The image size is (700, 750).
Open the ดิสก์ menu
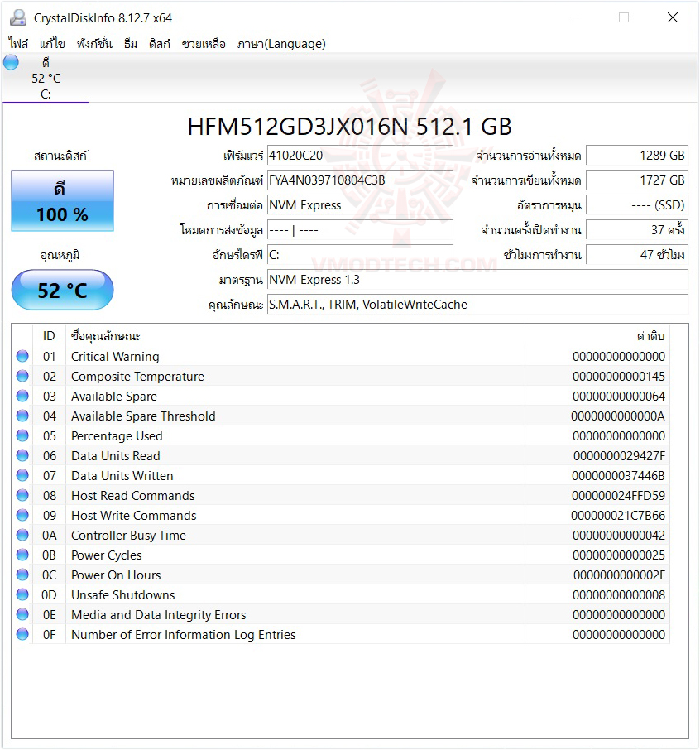pos(161,44)
